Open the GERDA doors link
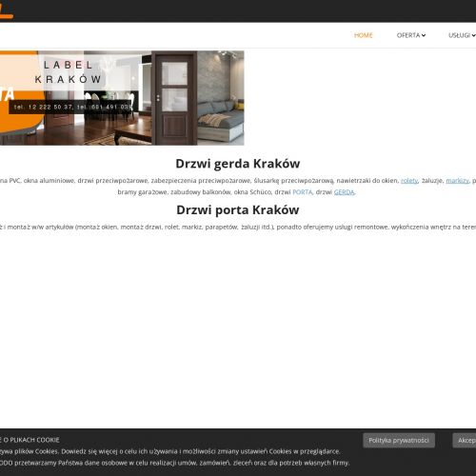 [344, 192]
